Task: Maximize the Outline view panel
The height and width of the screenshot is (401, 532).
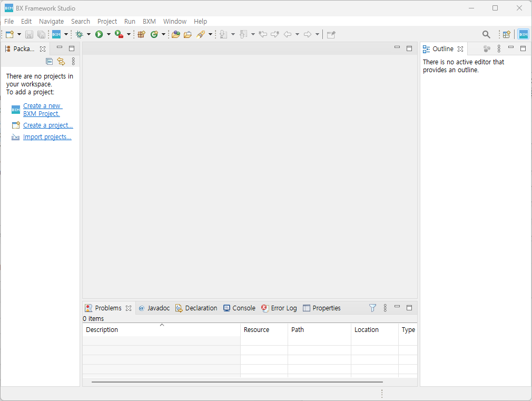Action: coord(523,48)
